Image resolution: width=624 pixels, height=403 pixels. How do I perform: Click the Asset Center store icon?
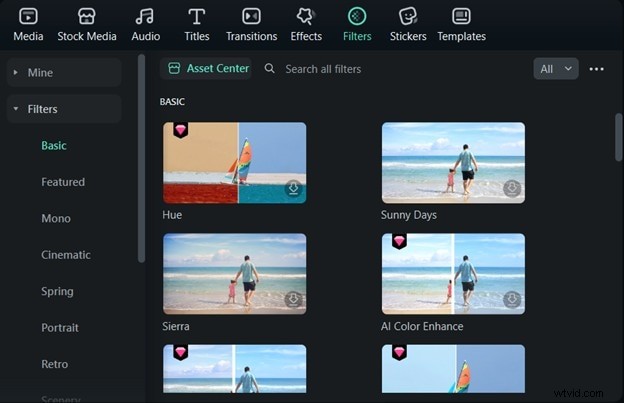point(174,68)
